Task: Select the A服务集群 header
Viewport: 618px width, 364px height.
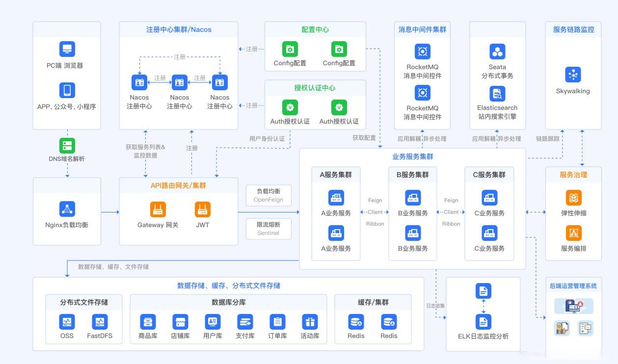Action: 336,175
